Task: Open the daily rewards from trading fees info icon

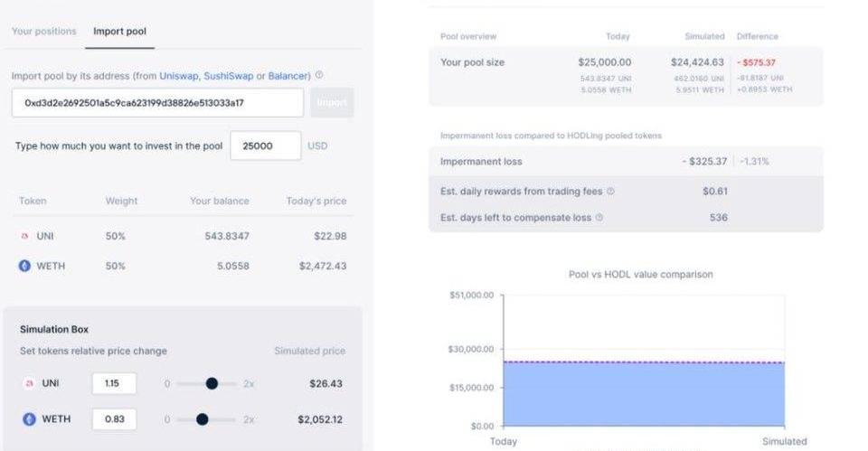Action: pos(610,192)
